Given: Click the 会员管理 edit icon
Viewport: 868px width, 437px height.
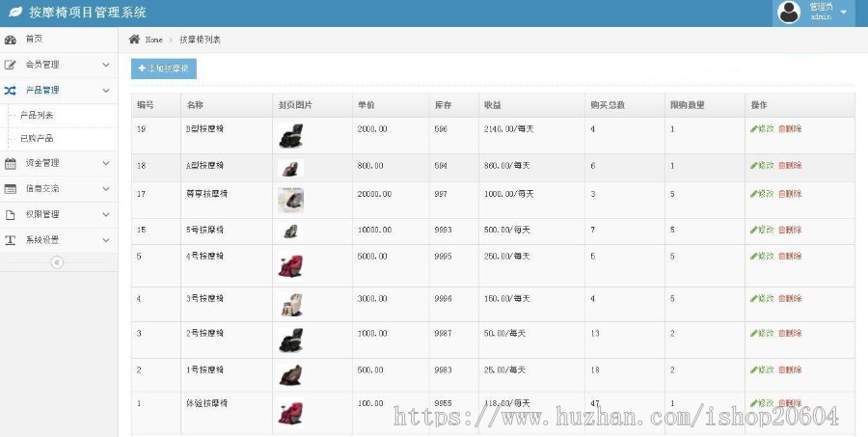Looking at the screenshot, I should (x=10, y=65).
